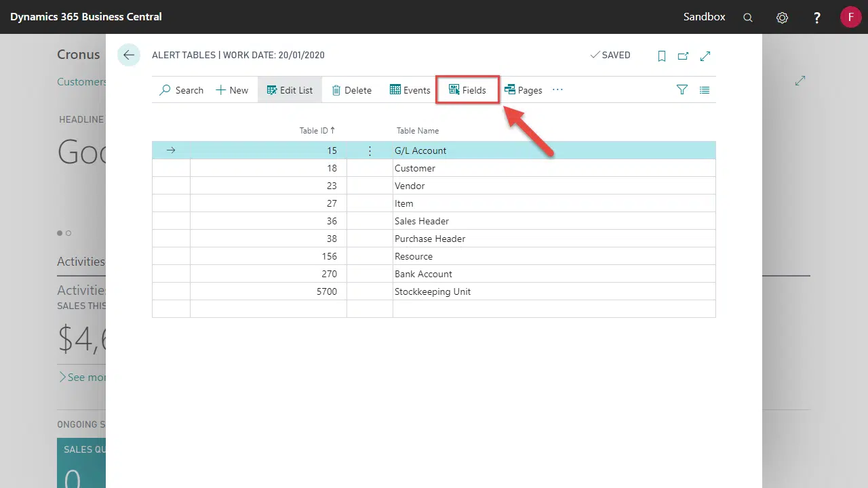
Task: Open row options for G/L Account
Action: point(370,151)
